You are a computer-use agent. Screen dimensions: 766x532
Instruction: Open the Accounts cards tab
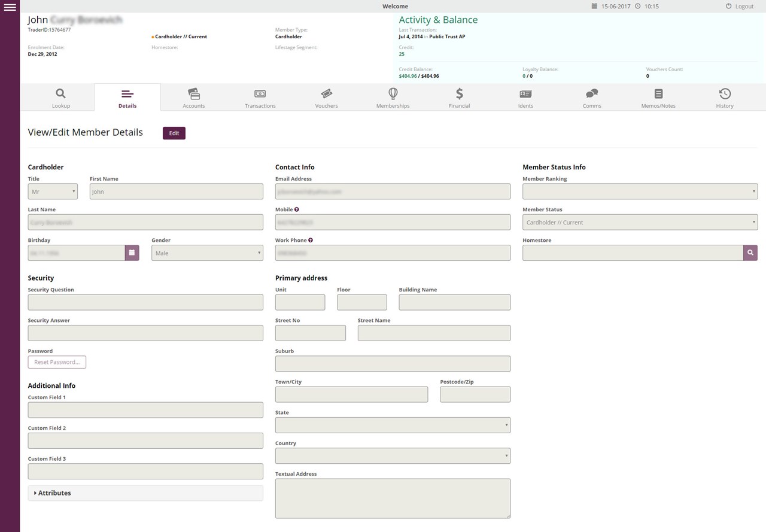click(x=193, y=98)
